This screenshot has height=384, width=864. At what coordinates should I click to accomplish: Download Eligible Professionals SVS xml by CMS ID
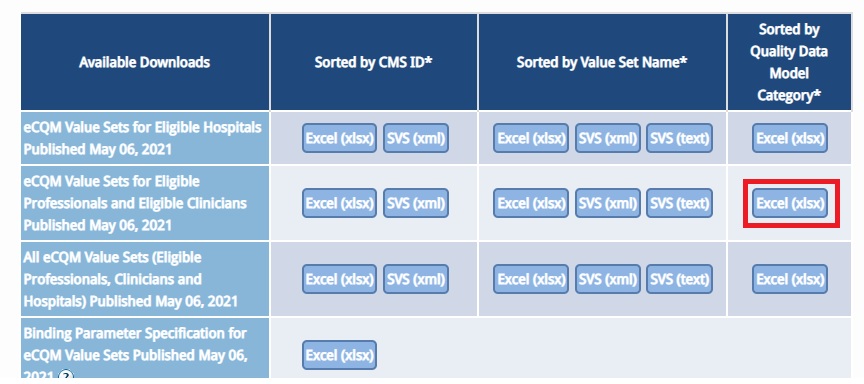pos(416,203)
